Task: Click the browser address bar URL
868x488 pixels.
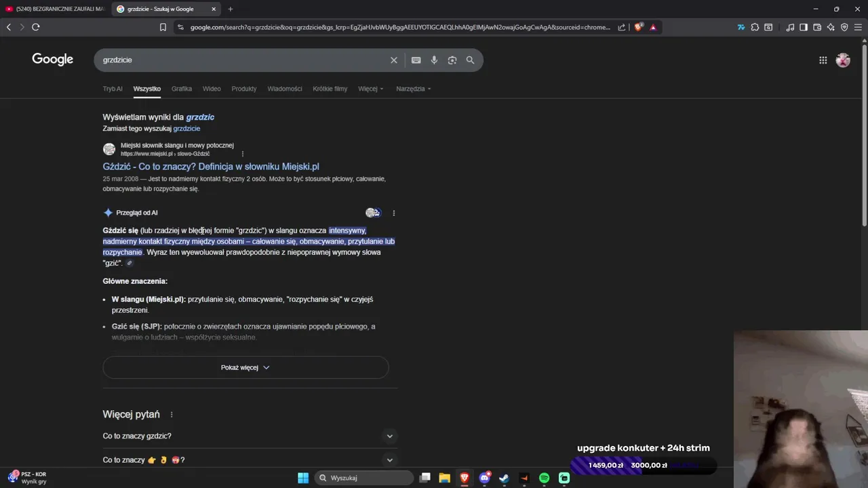Action: [x=400, y=27]
